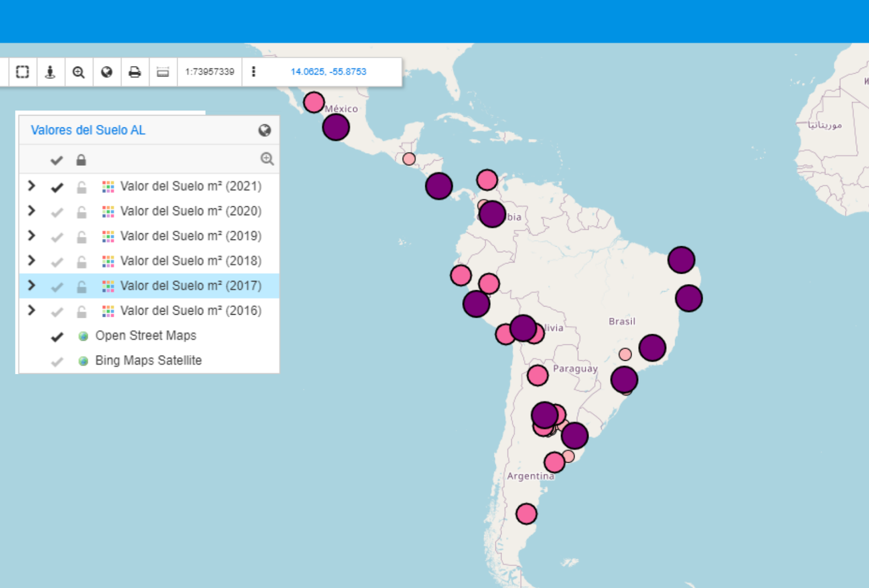Select the Open Street Maps layer entry
Screen dimensions: 869x588
(146, 336)
